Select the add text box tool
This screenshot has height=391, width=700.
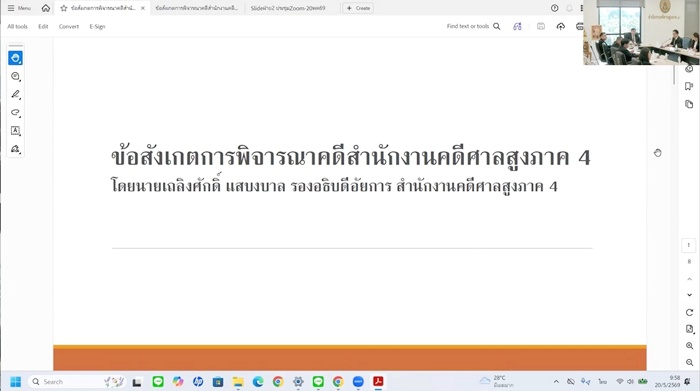click(15, 131)
